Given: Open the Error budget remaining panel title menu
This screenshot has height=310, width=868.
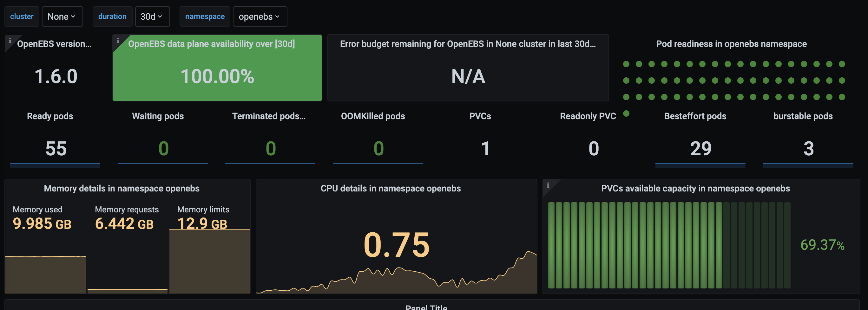Looking at the screenshot, I should click(x=468, y=44).
